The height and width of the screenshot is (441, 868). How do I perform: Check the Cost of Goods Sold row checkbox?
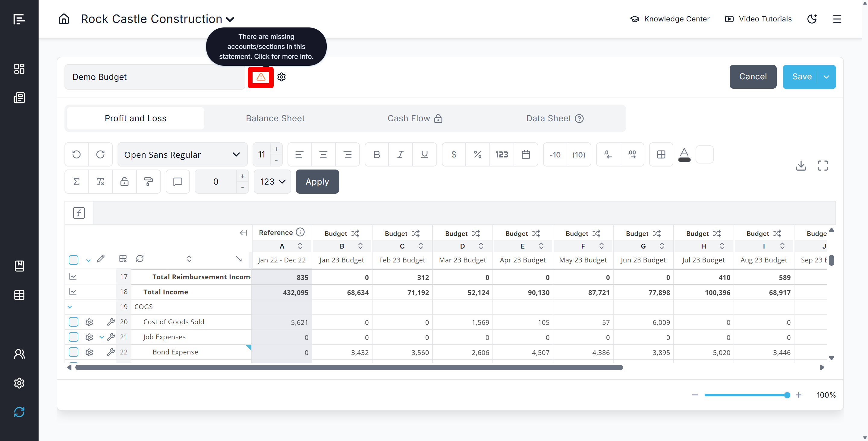click(x=74, y=322)
